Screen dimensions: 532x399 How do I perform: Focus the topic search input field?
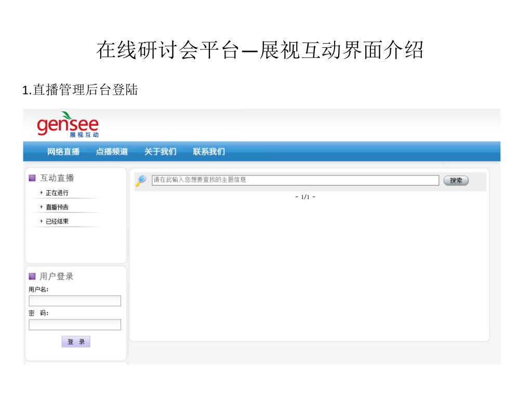pyautogui.click(x=295, y=180)
